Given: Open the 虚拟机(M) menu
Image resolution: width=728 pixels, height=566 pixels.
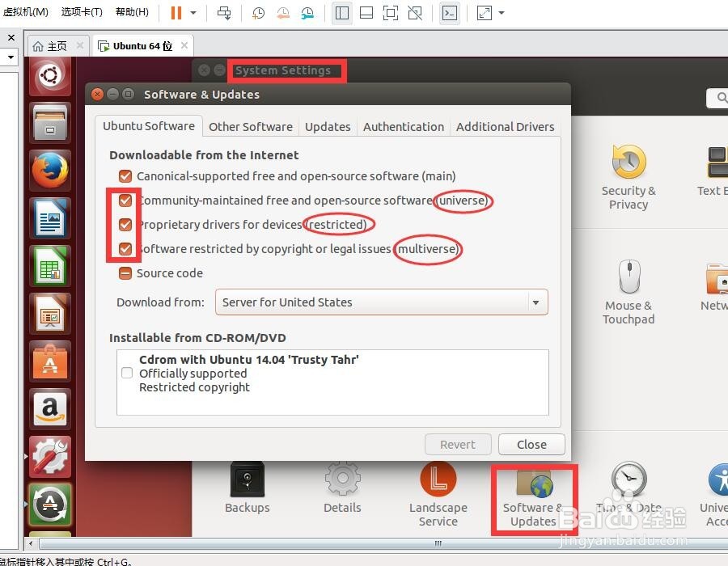Looking at the screenshot, I should click(26, 11).
